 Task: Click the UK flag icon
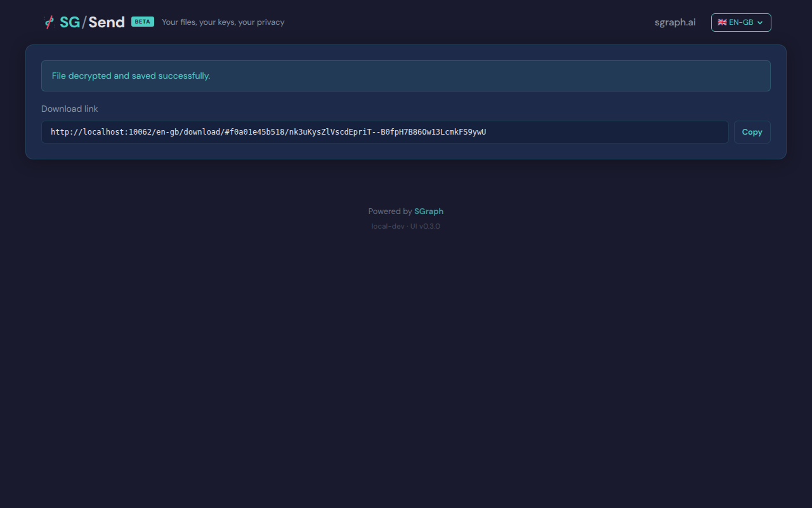[722, 22]
